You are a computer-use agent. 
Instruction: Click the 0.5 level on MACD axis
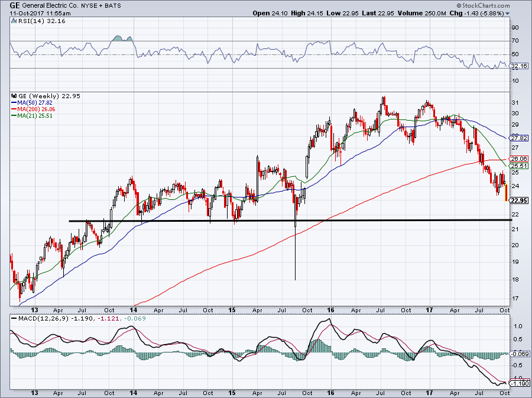[518, 339]
